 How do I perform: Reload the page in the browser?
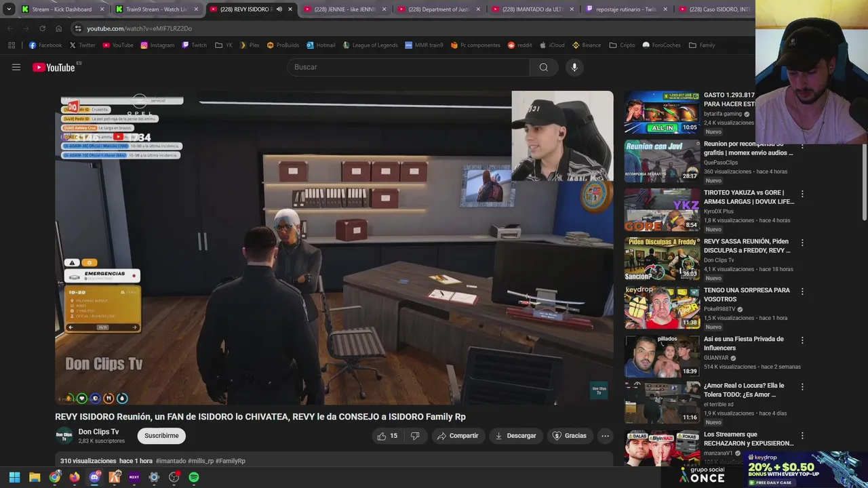[42, 28]
